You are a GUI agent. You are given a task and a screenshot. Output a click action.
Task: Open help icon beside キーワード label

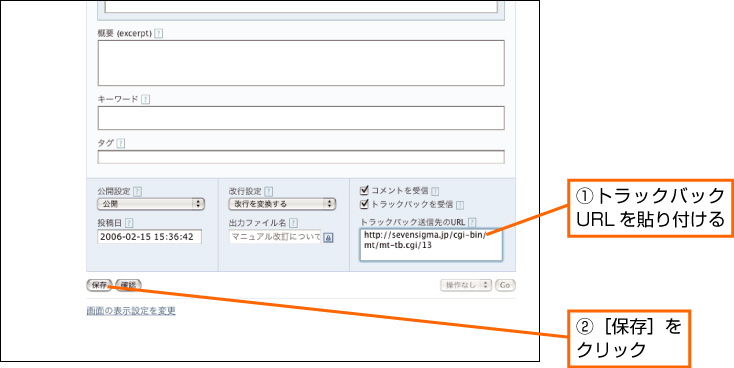point(146,99)
